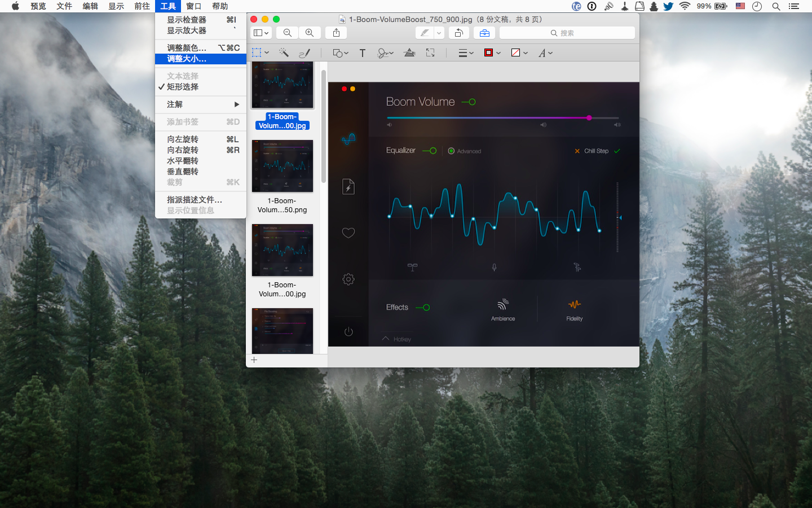Screen dimensions: 812x508
Task: Rotate image using the toolbar rotate button
Action: pos(458,33)
